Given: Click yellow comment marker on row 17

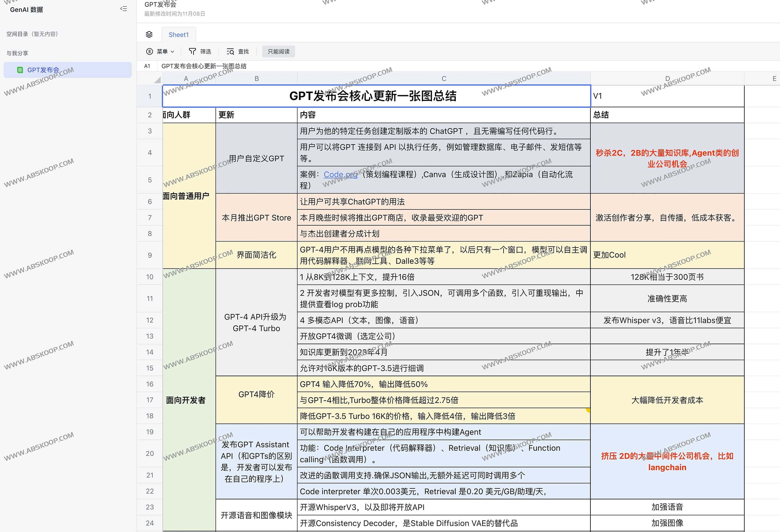Looking at the screenshot, I should click(588, 410).
